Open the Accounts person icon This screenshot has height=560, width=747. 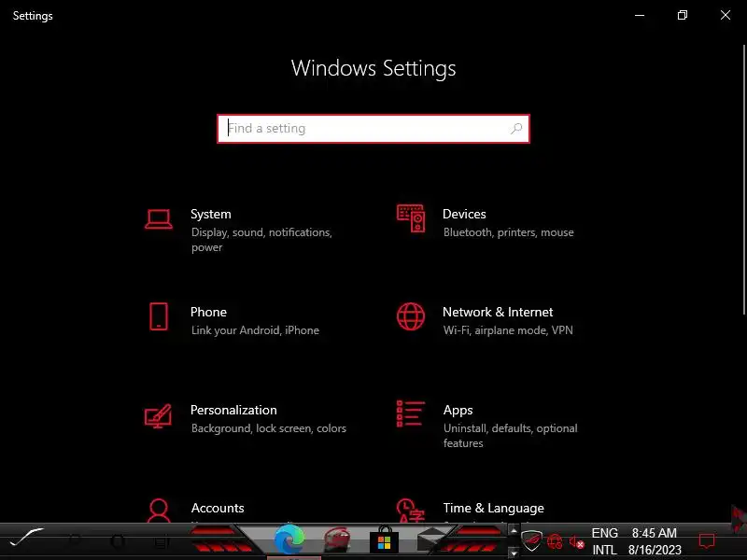[x=159, y=511]
